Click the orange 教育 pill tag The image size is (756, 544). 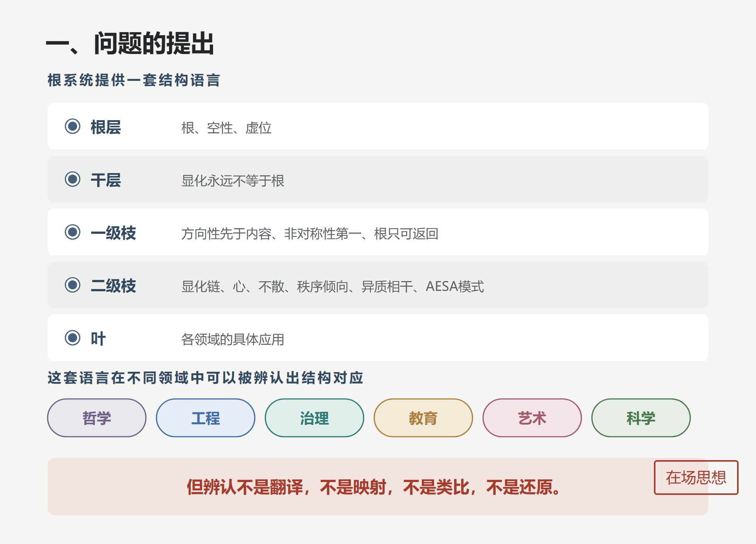(423, 418)
